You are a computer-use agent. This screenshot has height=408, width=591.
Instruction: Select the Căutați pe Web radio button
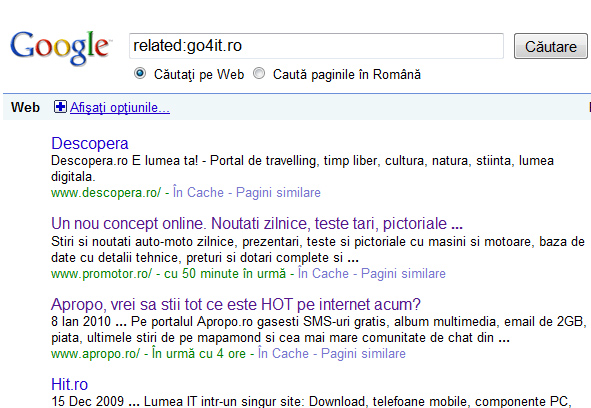click(140, 73)
